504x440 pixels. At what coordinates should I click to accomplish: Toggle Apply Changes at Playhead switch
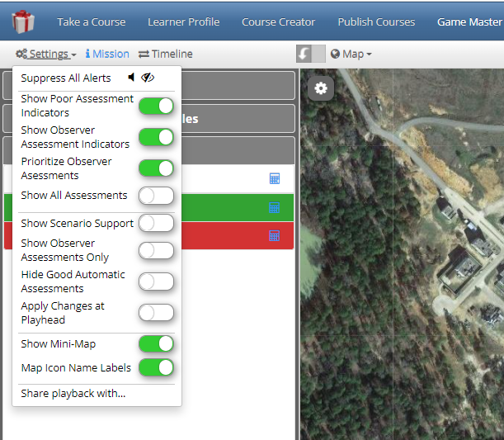point(156,313)
